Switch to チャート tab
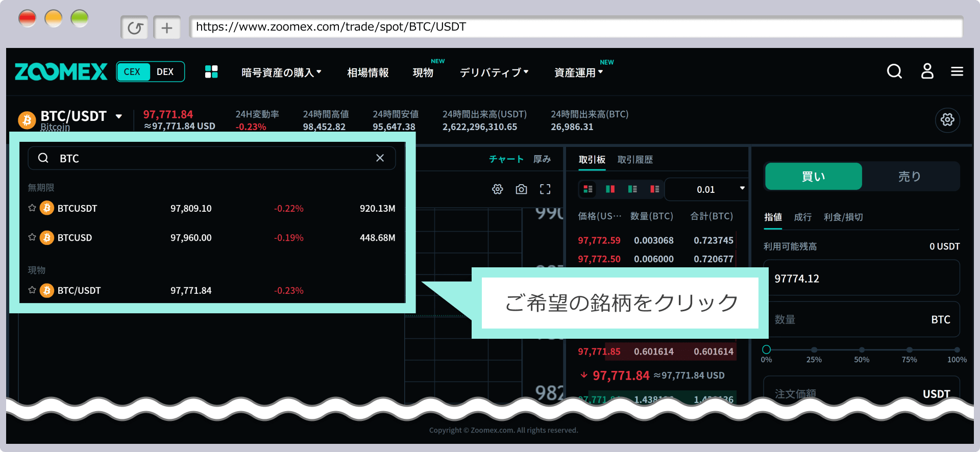Viewport: 980px width, 452px height. tap(506, 159)
